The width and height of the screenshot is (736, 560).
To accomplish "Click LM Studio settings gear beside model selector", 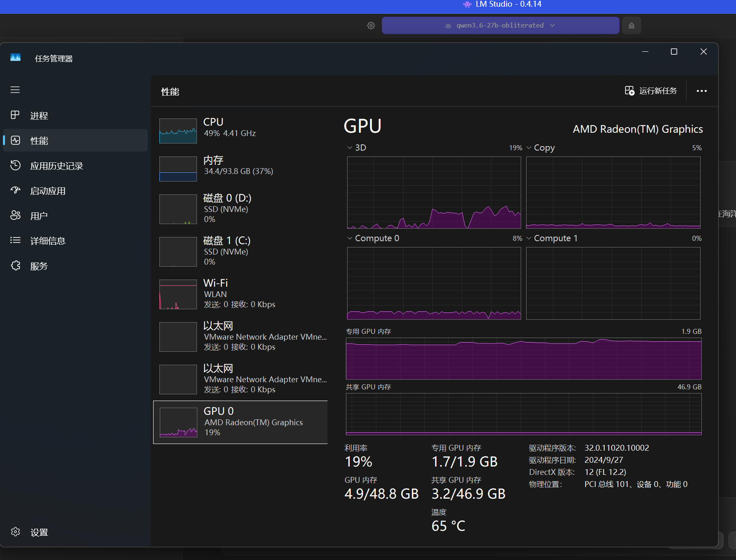I will tap(371, 25).
